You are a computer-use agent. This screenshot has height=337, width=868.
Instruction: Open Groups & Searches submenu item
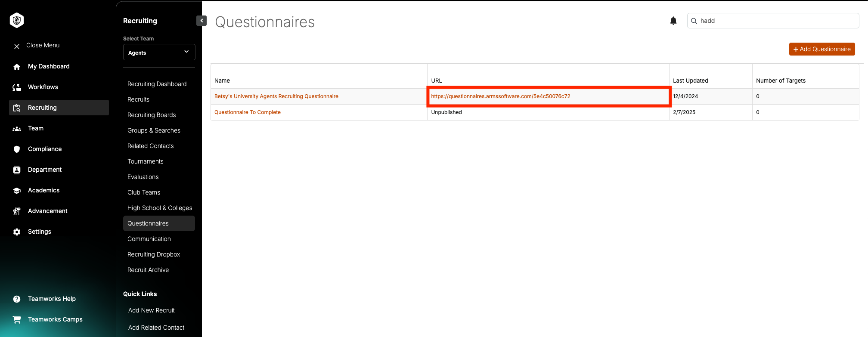click(154, 130)
